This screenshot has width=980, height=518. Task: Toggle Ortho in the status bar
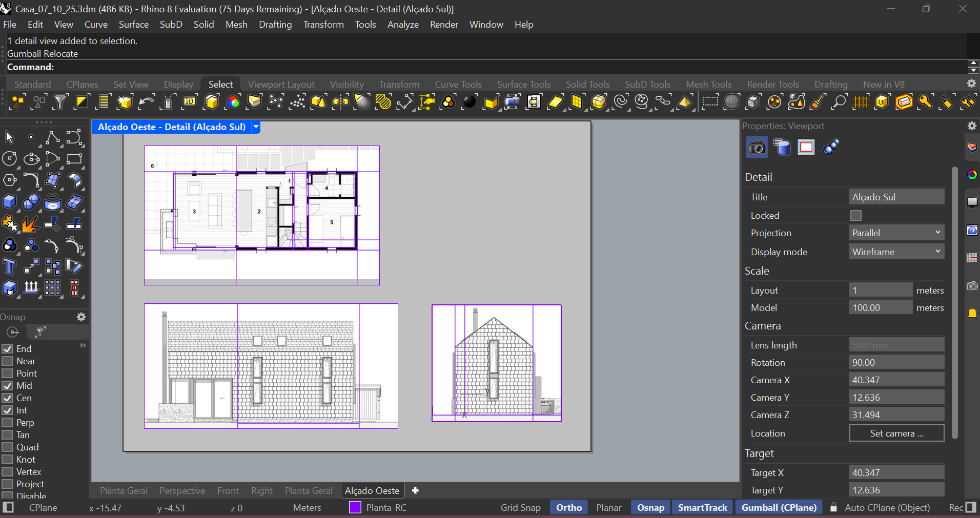pos(568,508)
